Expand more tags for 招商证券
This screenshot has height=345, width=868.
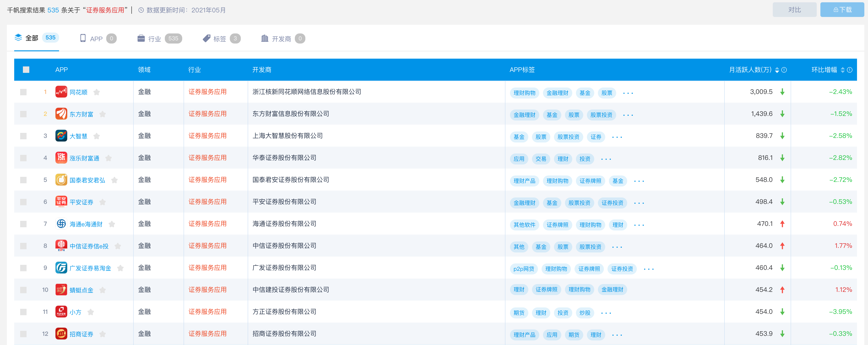(617, 335)
